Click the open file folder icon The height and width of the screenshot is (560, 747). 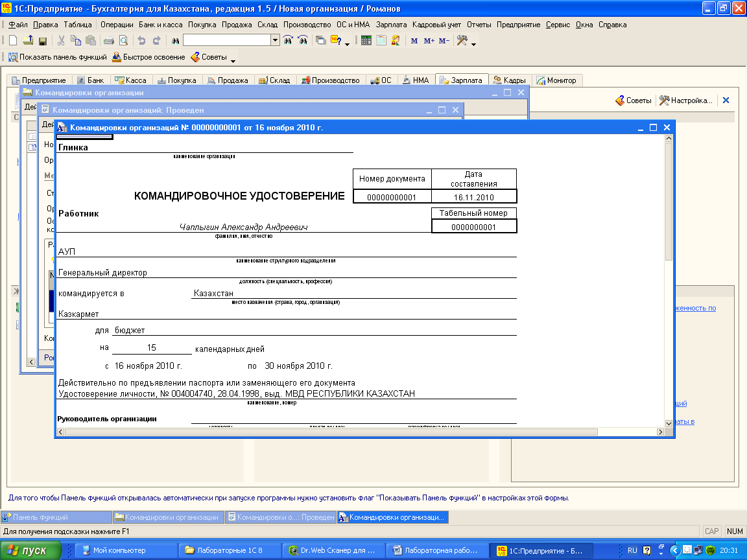tap(28, 41)
